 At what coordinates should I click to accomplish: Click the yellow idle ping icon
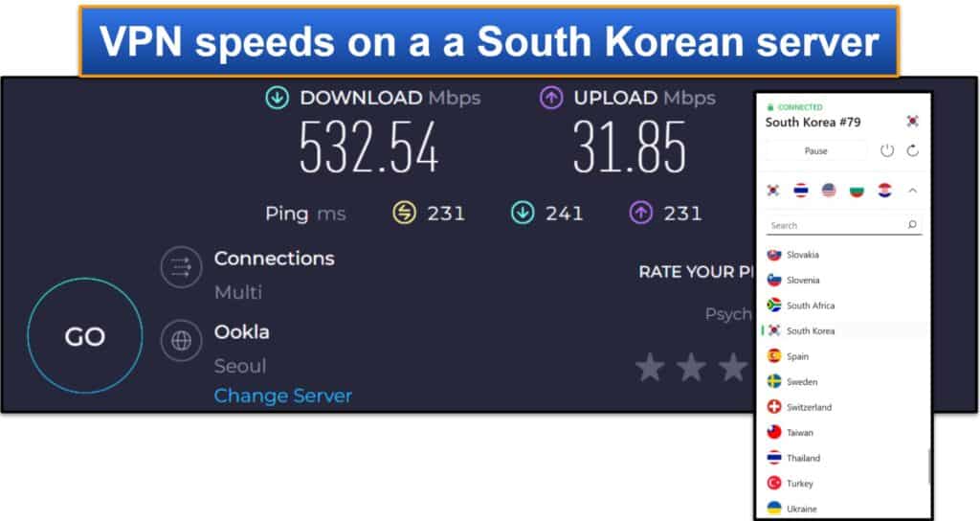pos(405,213)
